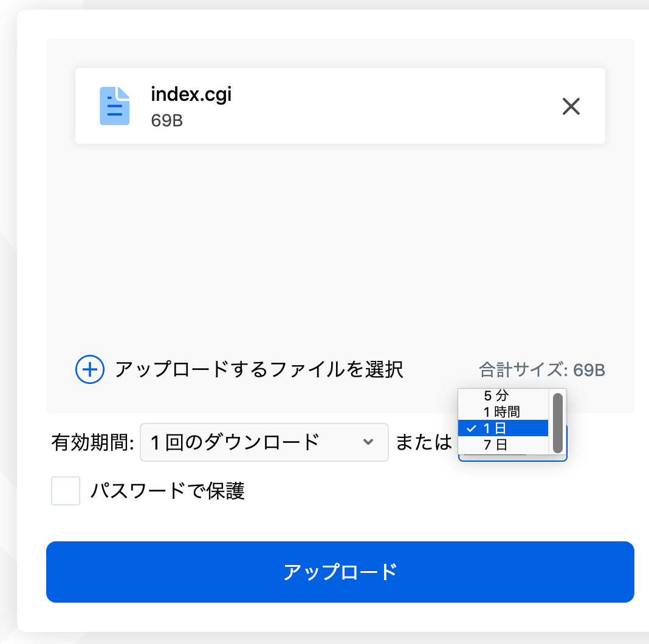Choose 7日 in the duration menu
Screen dimensions: 649x644
click(504, 445)
